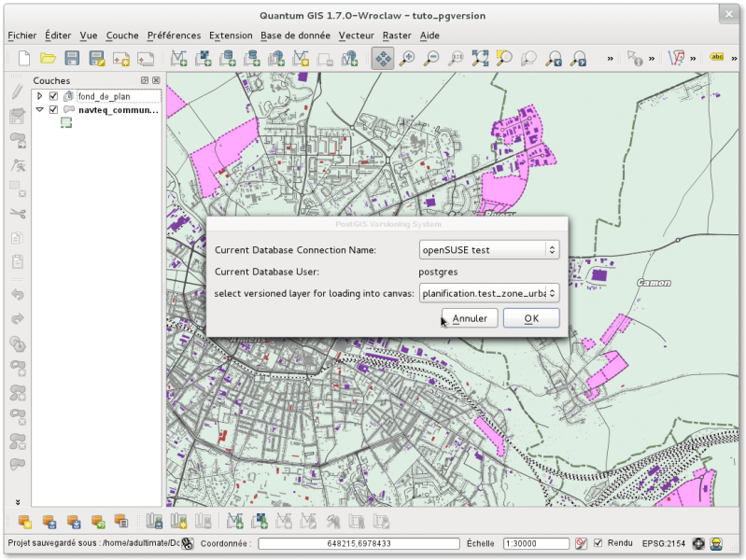
Task: Click the Coordonnée input field
Action: (x=359, y=543)
